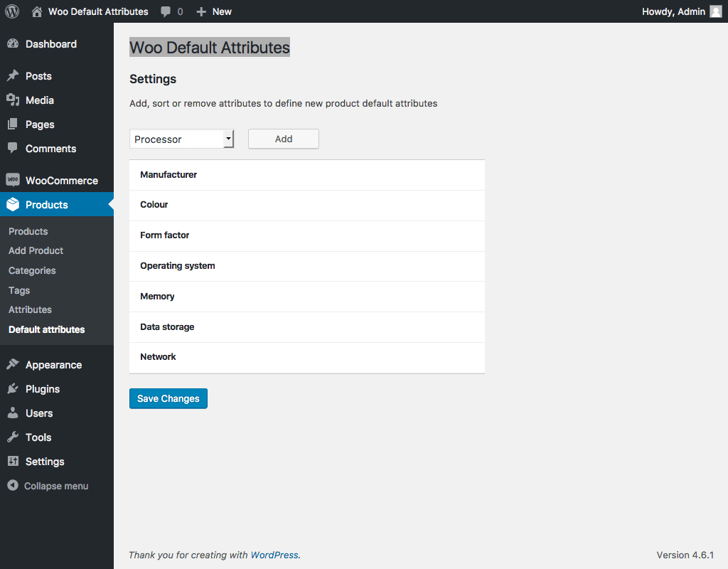Select the Operating system attribute row
The width and height of the screenshot is (728, 569).
coord(307,266)
